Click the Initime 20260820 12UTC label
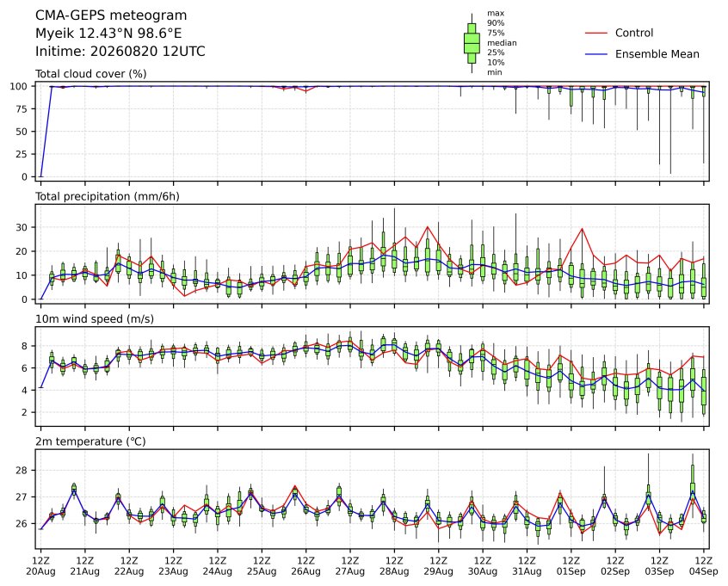Image resolution: width=728 pixels, height=586 pixels. pos(120,51)
